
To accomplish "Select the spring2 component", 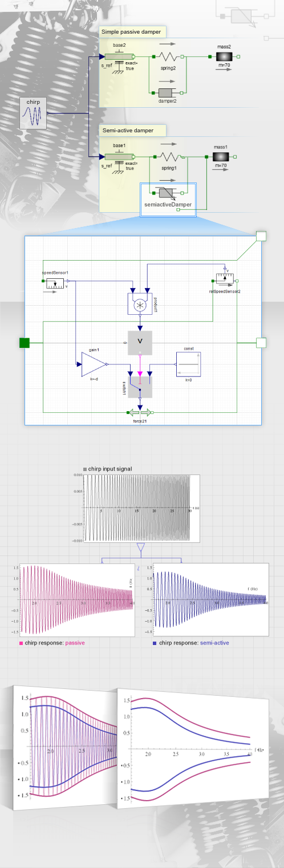I will tap(168, 57).
